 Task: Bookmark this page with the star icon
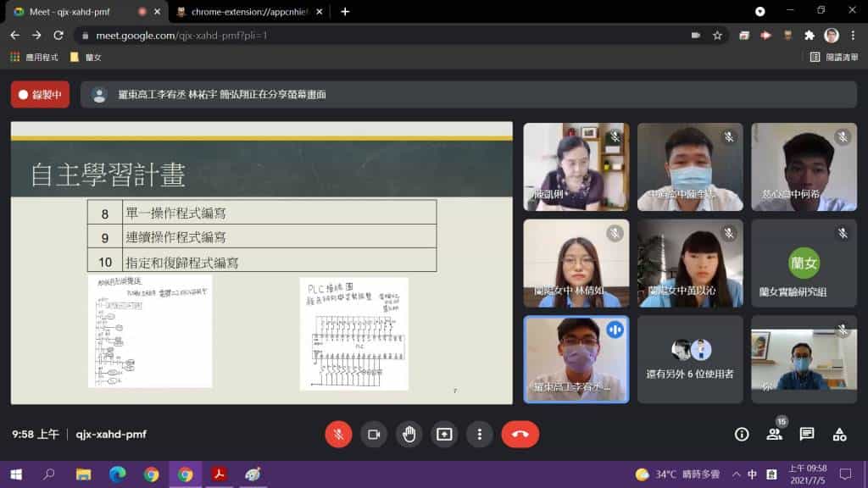(717, 36)
